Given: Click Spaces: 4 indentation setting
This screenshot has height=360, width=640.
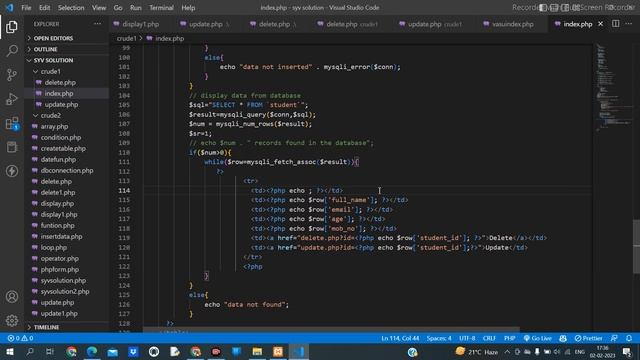Looking at the screenshot, I should click(439, 338).
